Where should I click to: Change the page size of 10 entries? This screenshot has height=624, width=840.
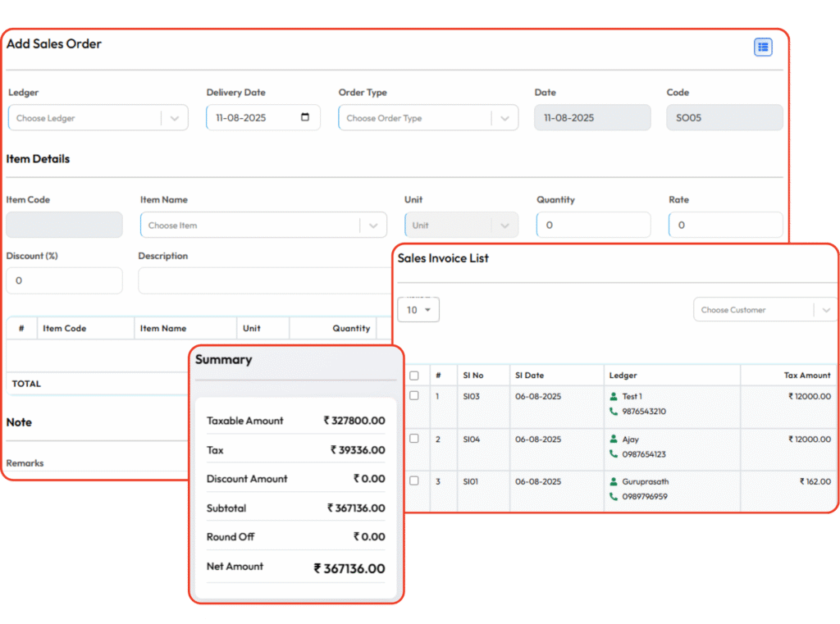click(418, 310)
